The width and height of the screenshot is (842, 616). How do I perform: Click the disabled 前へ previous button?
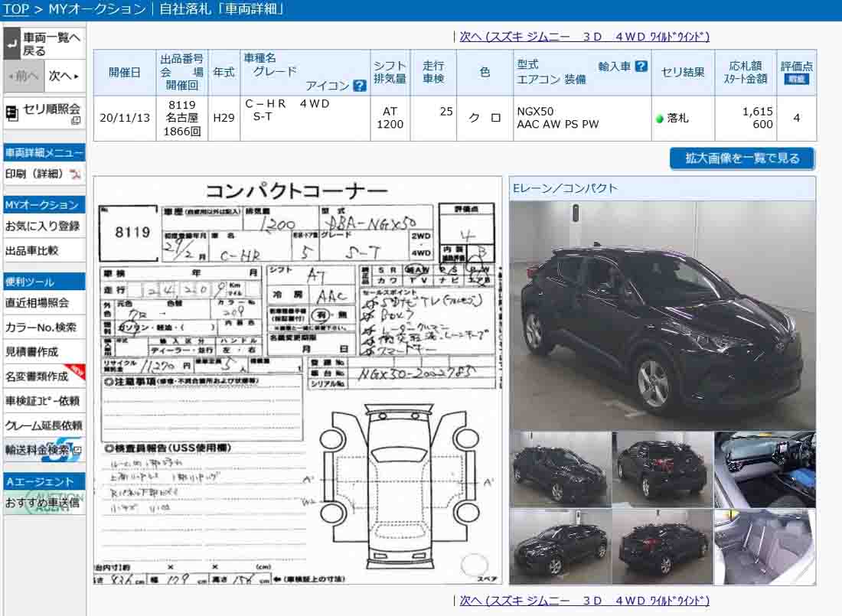(x=23, y=76)
